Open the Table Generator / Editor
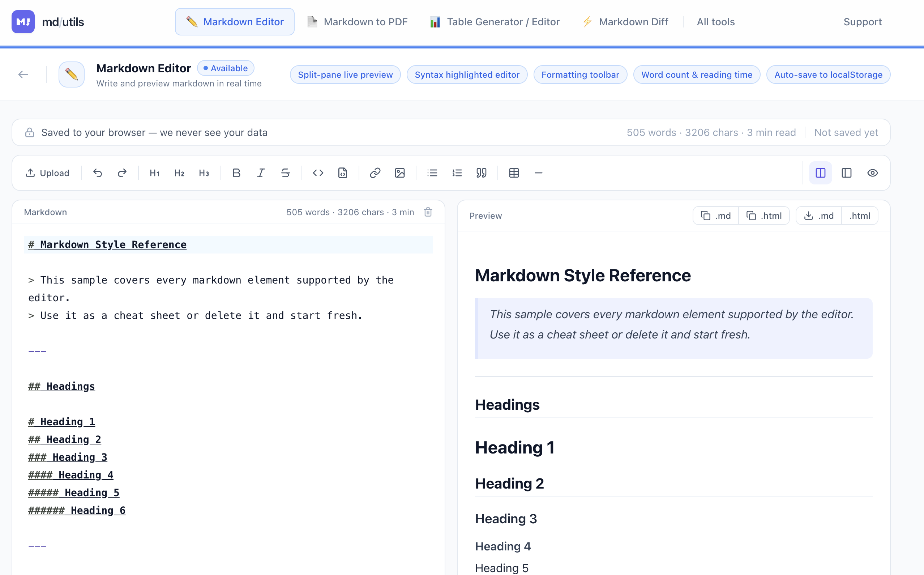Viewport: 924px width, 575px height. tap(495, 22)
